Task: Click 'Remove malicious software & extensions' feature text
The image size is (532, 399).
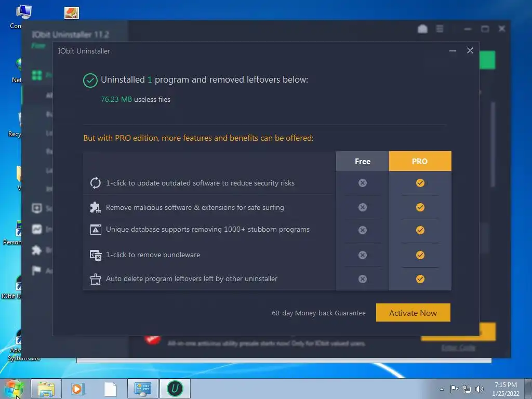Action: pos(195,207)
